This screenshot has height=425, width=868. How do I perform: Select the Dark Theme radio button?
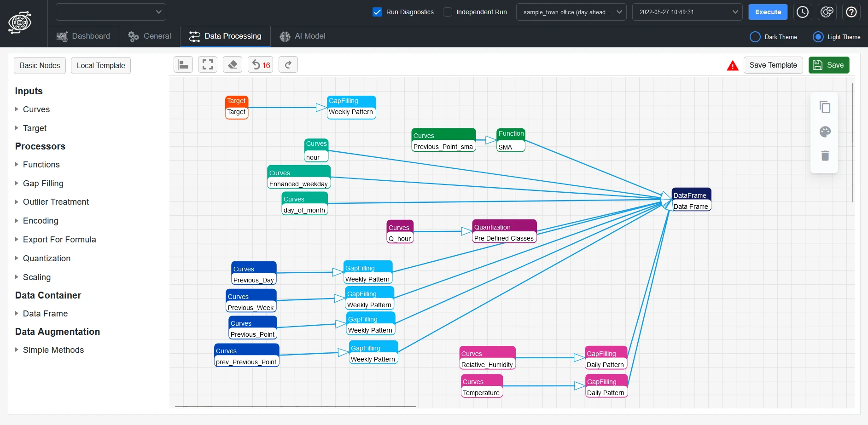tap(755, 37)
